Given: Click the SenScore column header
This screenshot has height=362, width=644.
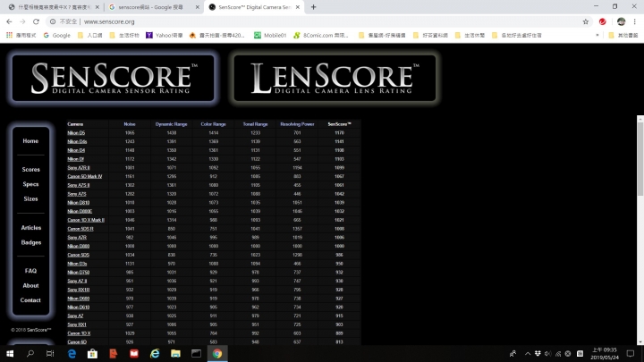Looking at the screenshot, I should 339,124.
